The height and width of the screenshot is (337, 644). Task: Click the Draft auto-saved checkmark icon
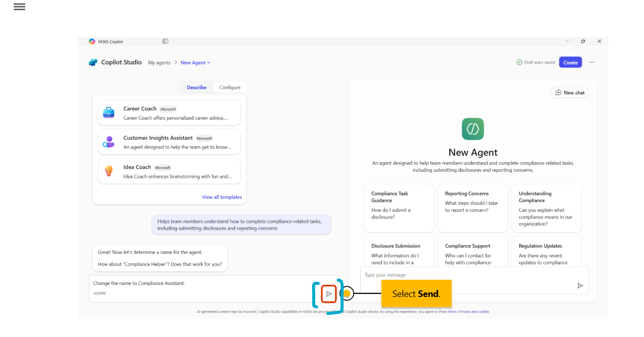coord(519,63)
